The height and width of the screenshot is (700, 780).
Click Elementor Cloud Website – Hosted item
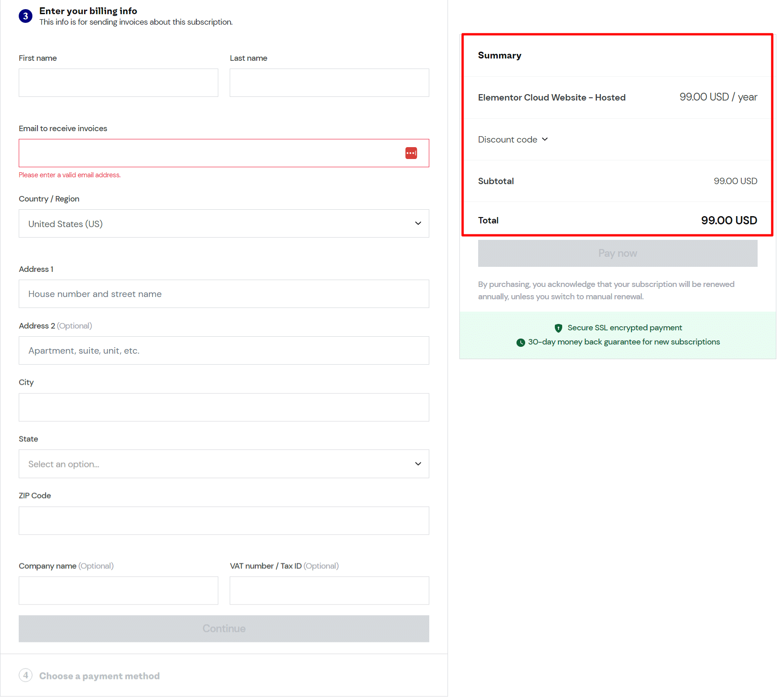point(552,97)
